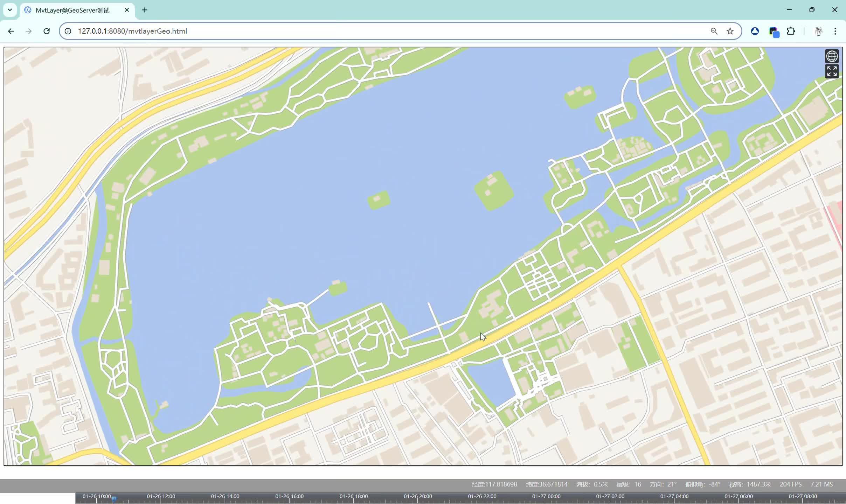
Task: Click the fullscreen expand icon on the map
Action: pos(832,71)
